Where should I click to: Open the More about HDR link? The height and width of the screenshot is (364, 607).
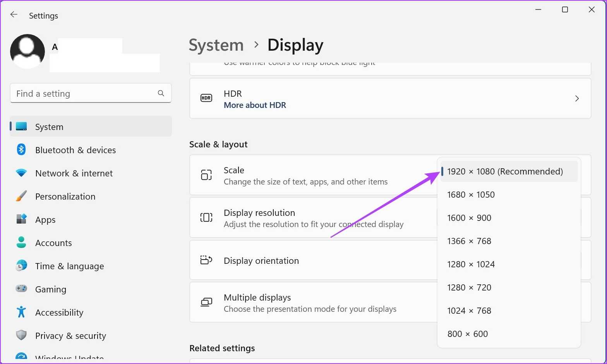pyautogui.click(x=255, y=105)
